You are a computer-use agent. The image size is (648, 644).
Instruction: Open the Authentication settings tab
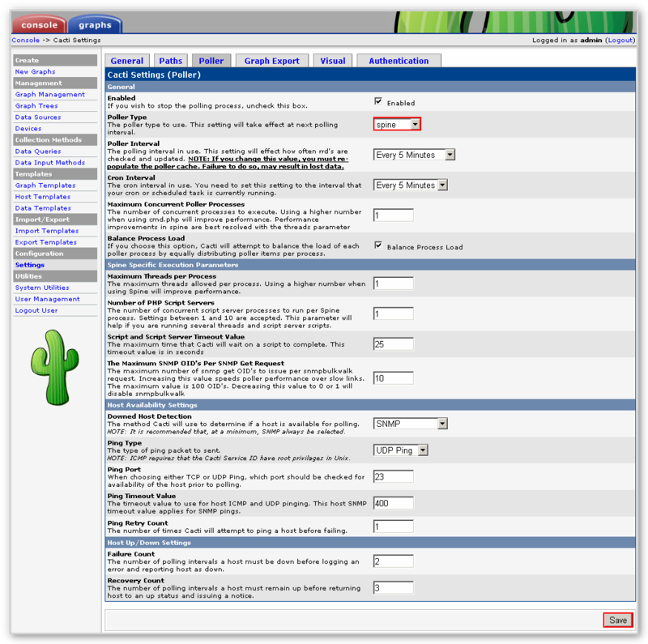click(x=399, y=61)
